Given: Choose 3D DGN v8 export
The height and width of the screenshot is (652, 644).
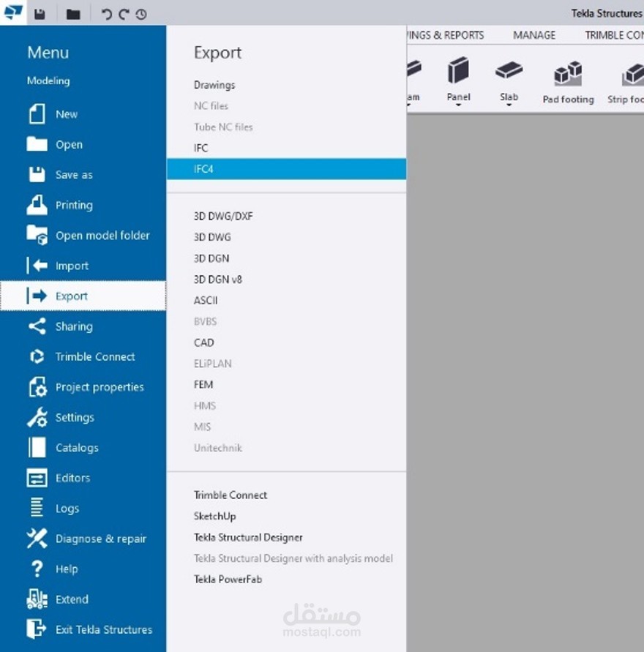Looking at the screenshot, I should tap(217, 280).
